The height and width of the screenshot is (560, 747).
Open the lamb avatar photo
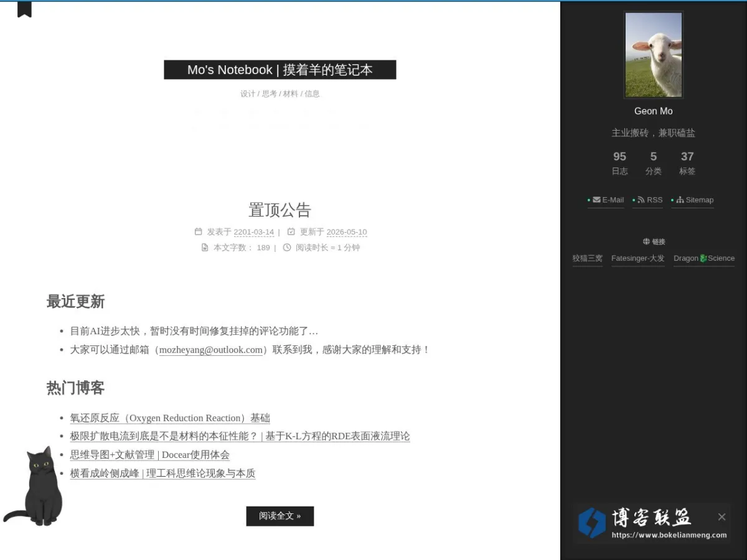654,55
